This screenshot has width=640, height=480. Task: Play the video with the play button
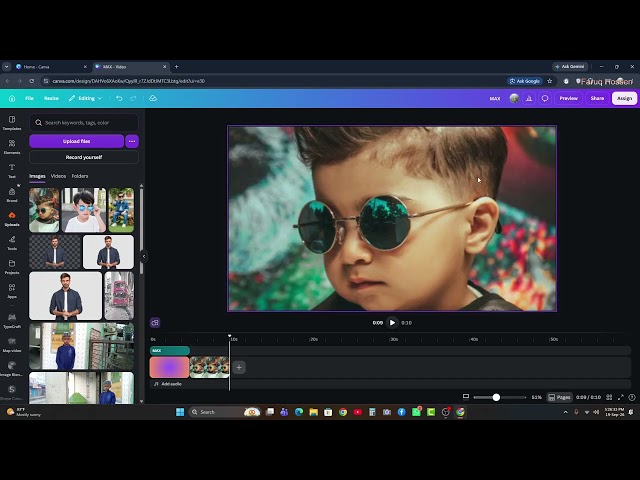[x=392, y=323]
